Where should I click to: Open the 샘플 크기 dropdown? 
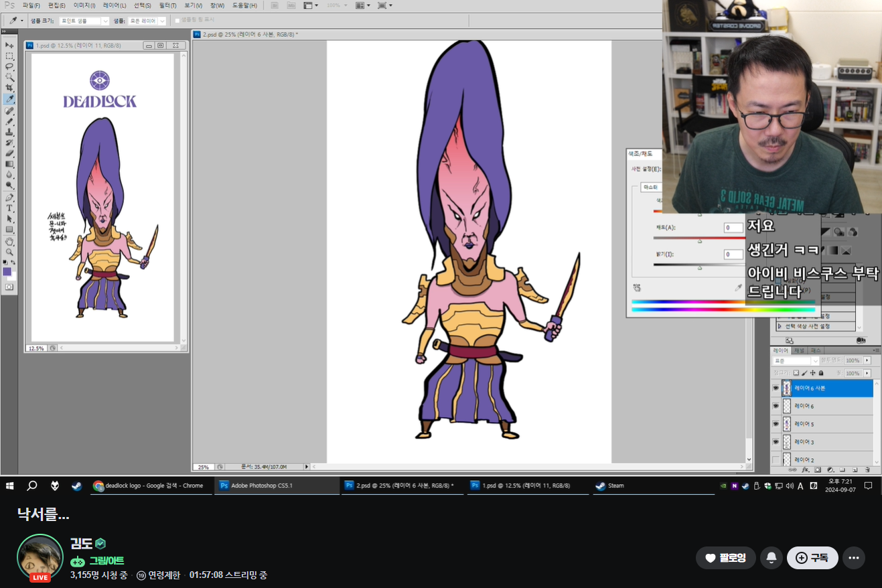pyautogui.click(x=84, y=21)
